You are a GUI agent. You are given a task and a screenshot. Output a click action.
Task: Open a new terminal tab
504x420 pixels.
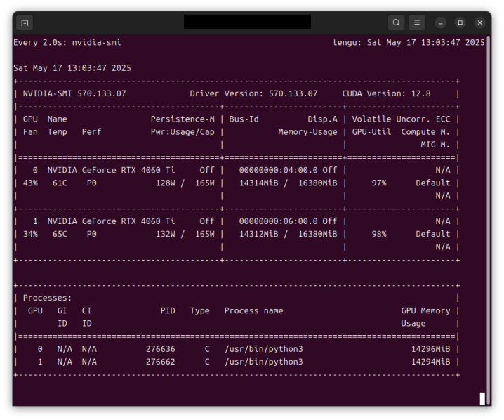(25, 23)
